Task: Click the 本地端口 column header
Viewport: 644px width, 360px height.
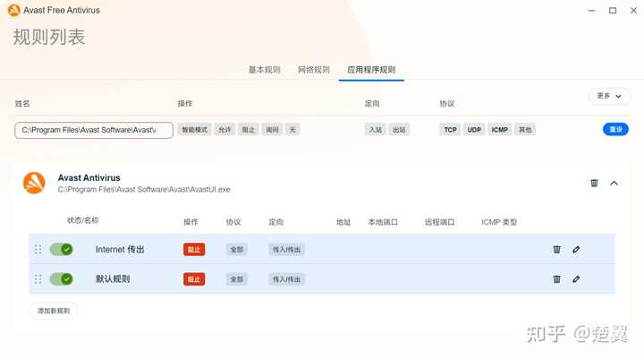Action: (x=383, y=222)
